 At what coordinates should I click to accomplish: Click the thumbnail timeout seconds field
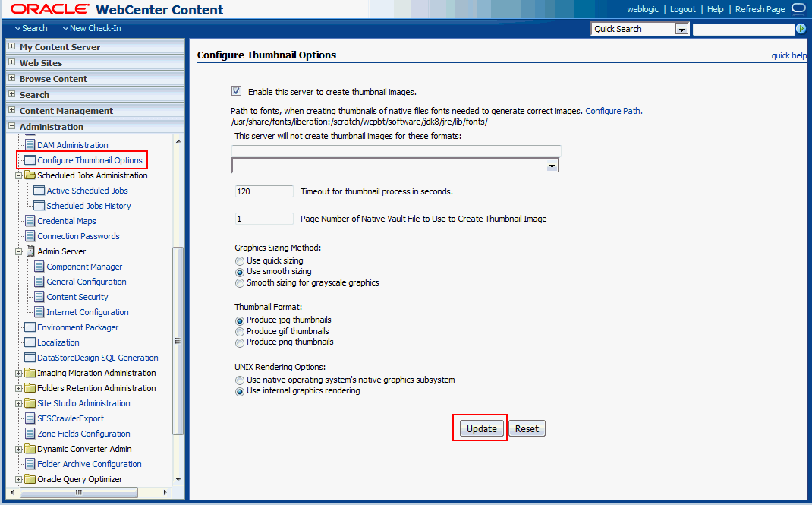(264, 191)
